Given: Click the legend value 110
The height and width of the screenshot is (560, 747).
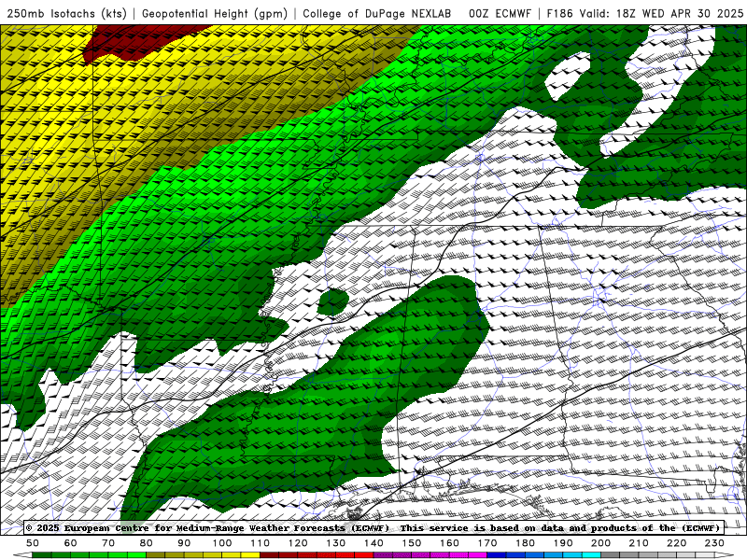Looking at the screenshot, I should click(x=261, y=543).
